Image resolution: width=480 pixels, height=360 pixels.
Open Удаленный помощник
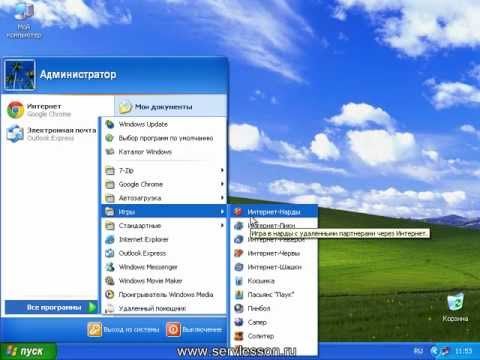(x=164, y=308)
